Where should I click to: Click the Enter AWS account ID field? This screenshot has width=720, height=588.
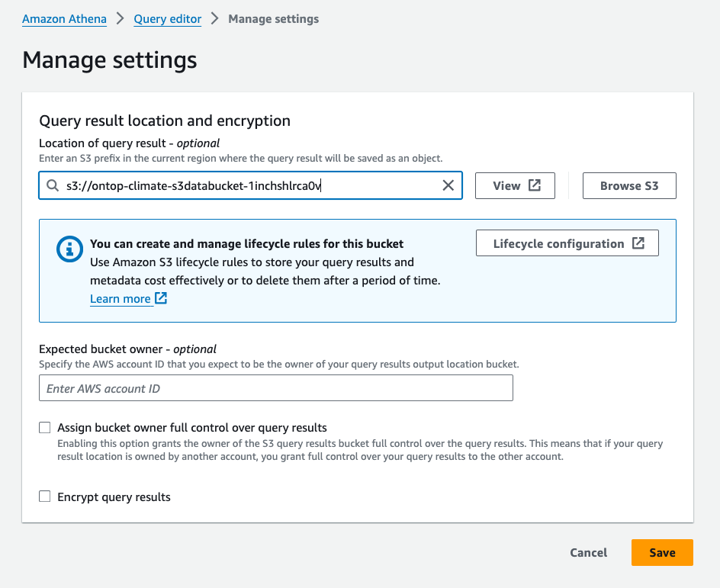[x=275, y=389]
